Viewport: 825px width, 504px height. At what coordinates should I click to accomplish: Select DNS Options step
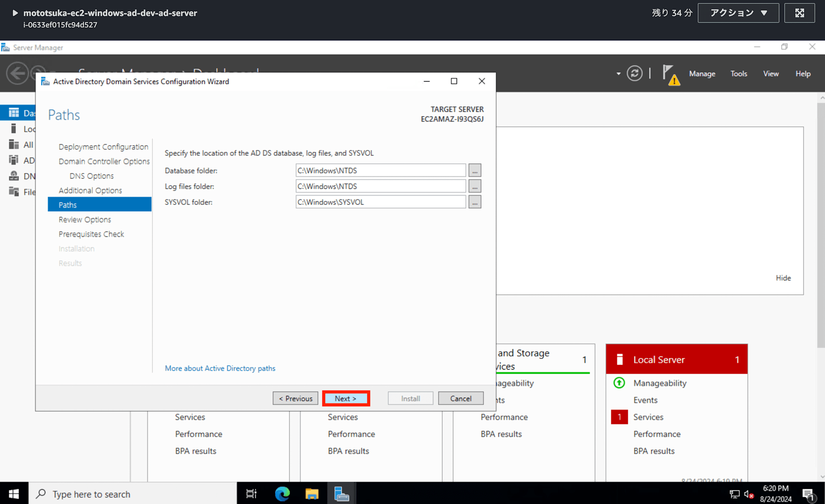(x=93, y=176)
